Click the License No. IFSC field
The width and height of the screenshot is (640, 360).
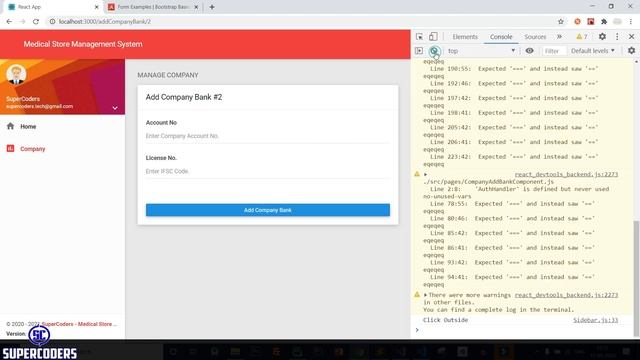(x=268, y=171)
